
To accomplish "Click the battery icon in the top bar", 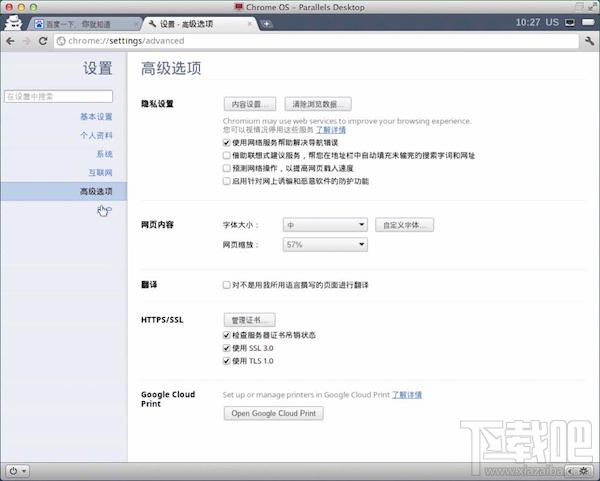I will 588,22.
